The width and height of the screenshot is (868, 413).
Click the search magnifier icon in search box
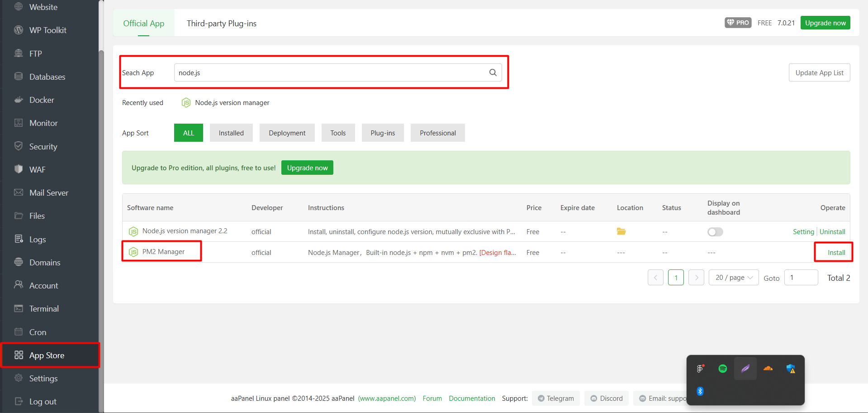pos(493,72)
